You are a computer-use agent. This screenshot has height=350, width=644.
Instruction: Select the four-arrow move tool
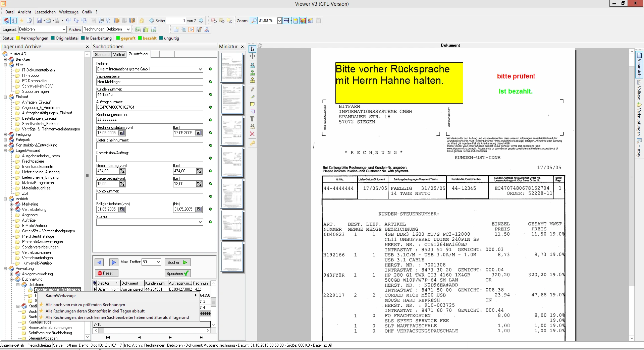pos(253,56)
